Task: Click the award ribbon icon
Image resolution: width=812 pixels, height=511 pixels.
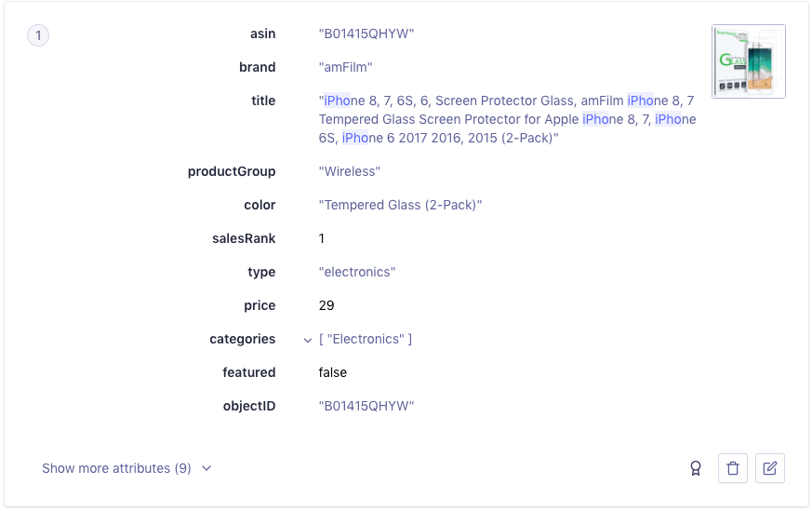Action: 695,468
